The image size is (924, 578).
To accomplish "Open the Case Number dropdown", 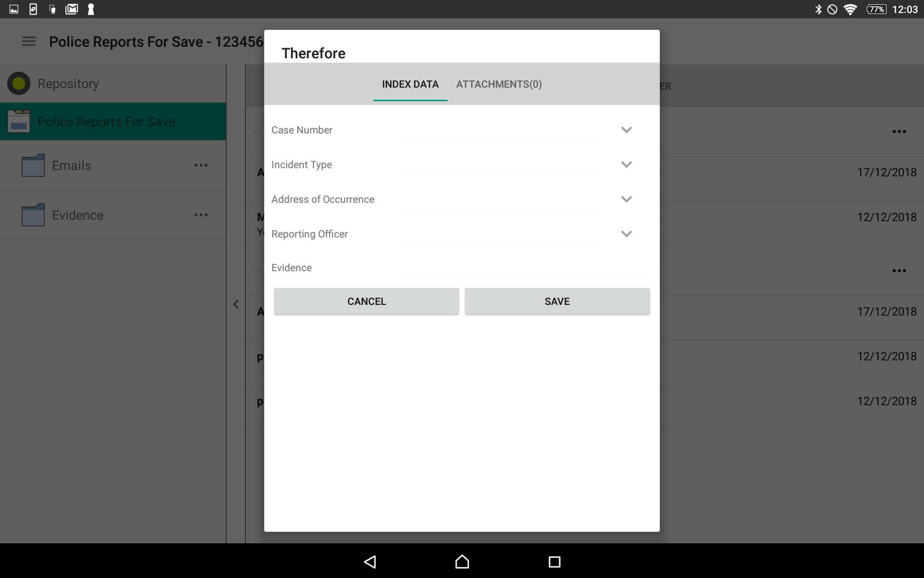I will 626,130.
